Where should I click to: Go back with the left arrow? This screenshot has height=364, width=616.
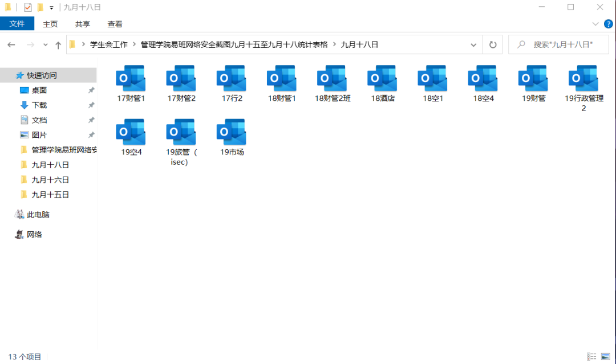coord(11,44)
